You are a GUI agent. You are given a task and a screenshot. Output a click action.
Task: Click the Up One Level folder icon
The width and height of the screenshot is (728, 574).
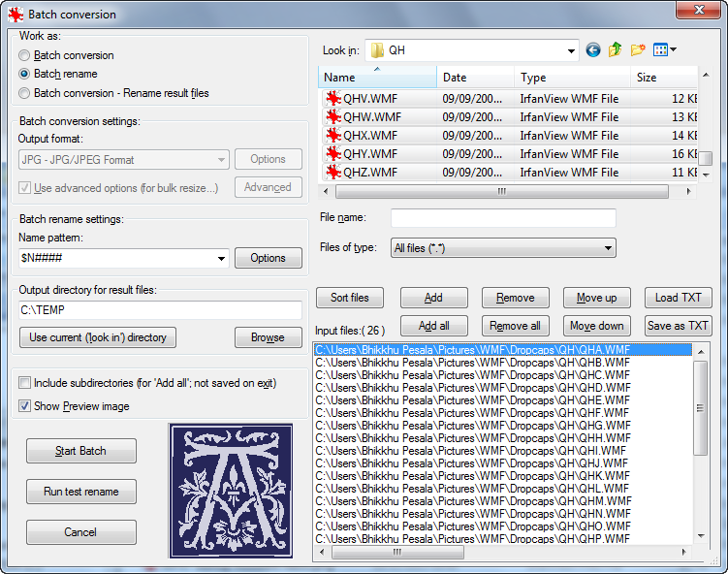[616, 50]
